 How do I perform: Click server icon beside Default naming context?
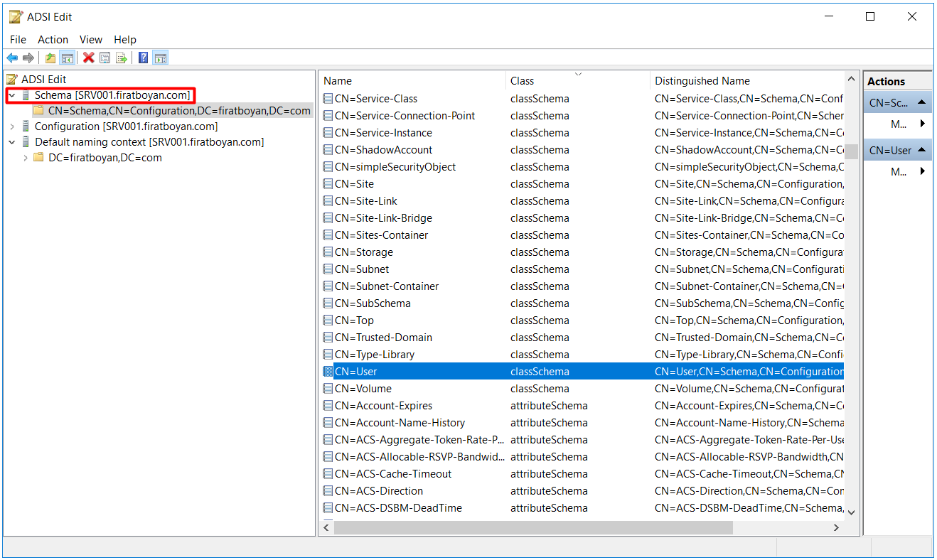coord(26,142)
